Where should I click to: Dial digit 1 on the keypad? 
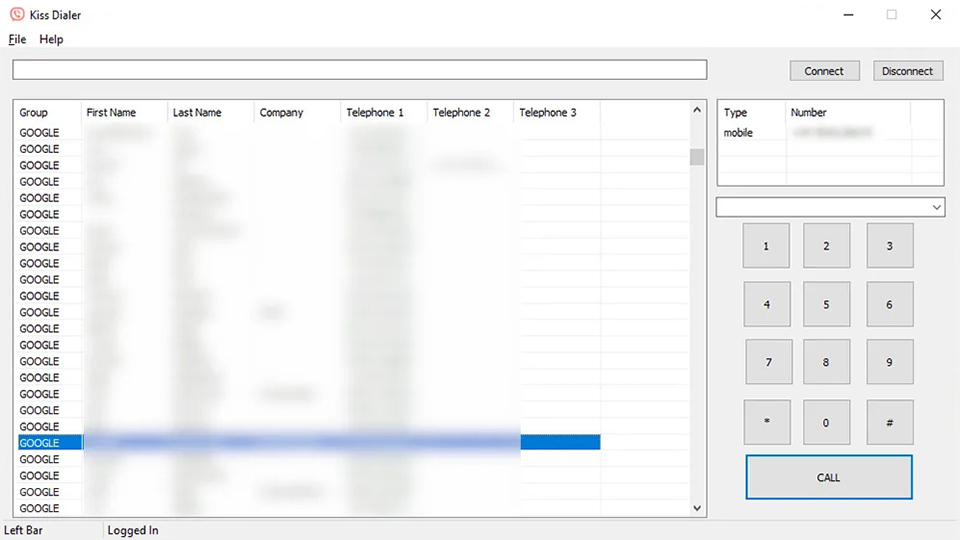pos(766,246)
